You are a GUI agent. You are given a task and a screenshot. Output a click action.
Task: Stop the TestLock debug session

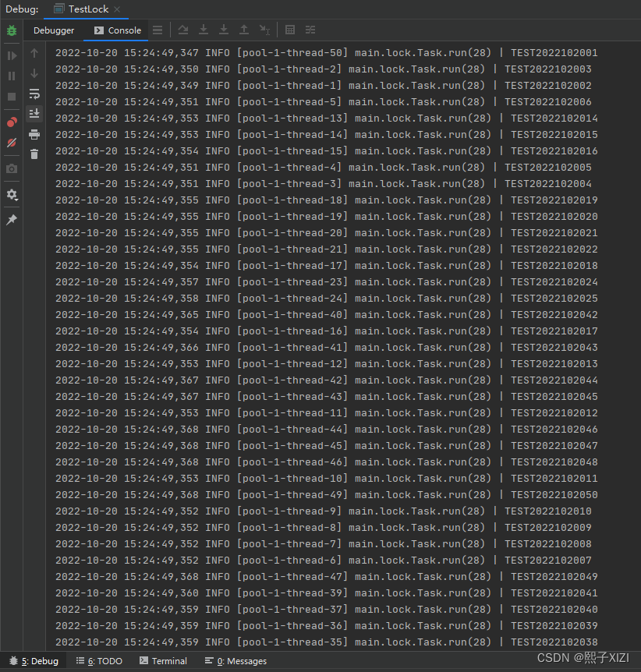tap(12, 97)
